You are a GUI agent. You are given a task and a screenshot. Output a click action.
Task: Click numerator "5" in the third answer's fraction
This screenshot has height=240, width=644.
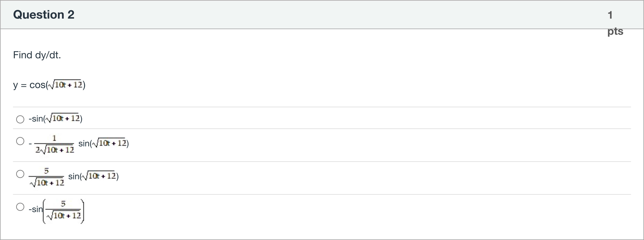coord(46,171)
